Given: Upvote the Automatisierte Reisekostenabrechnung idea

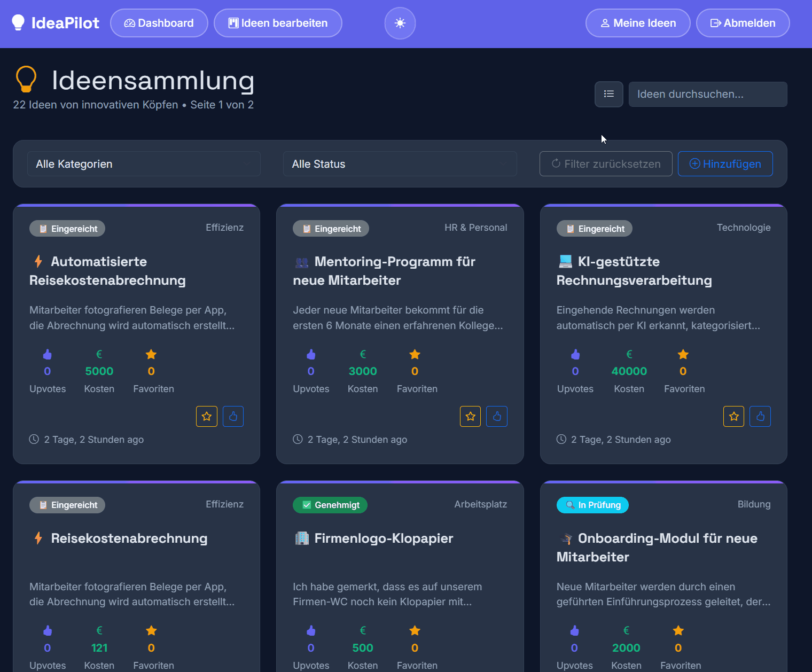Looking at the screenshot, I should click(x=233, y=416).
